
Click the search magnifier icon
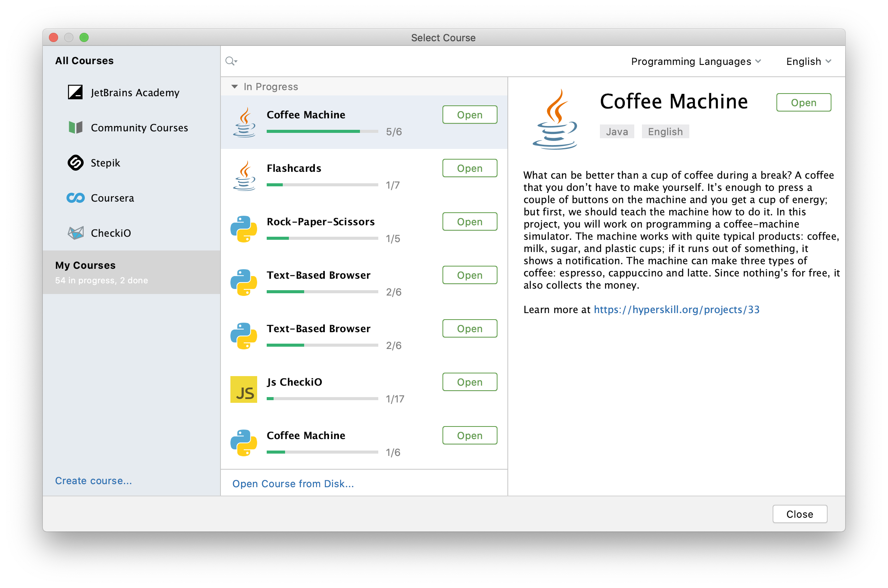(231, 61)
